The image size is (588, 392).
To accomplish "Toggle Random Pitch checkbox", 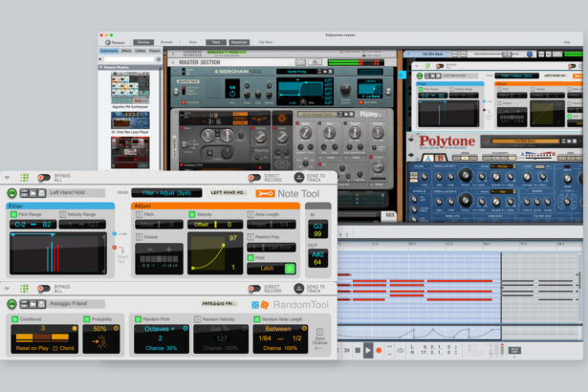I will coord(138,318).
